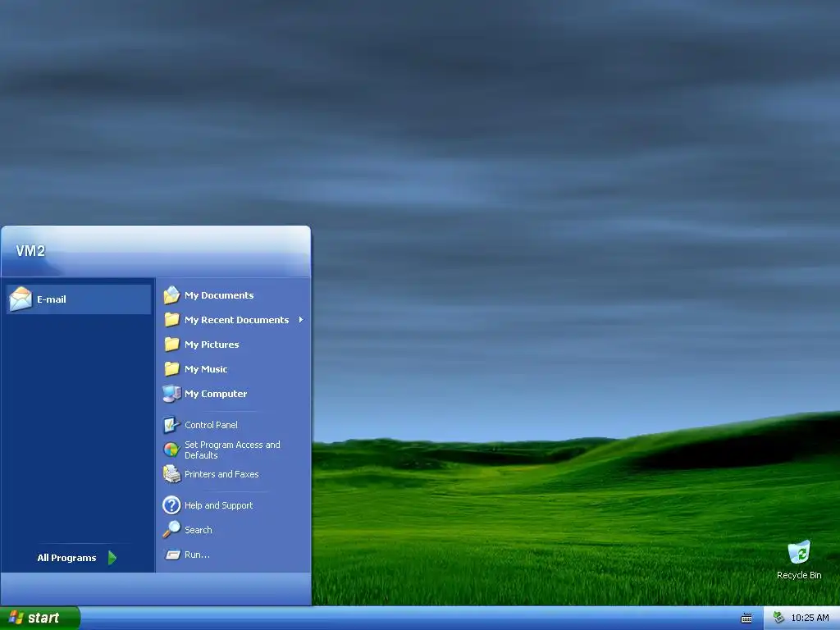Choose Set Program Access and Defaults
The height and width of the screenshot is (630, 840).
coord(235,450)
